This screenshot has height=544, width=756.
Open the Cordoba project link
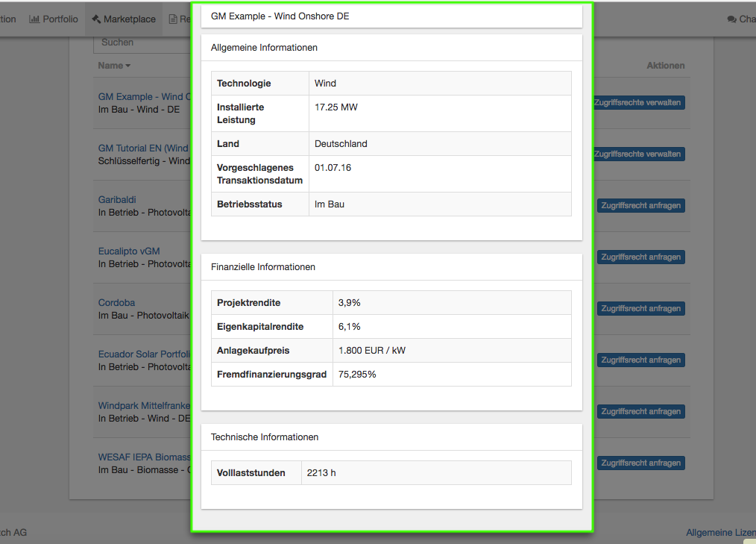pyautogui.click(x=116, y=303)
